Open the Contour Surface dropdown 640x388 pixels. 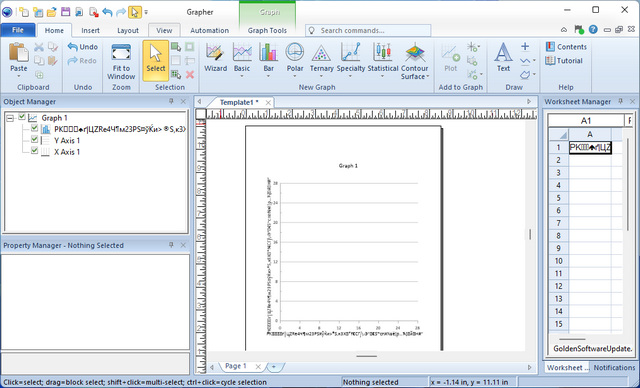pyautogui.click(x=428, y=77)
